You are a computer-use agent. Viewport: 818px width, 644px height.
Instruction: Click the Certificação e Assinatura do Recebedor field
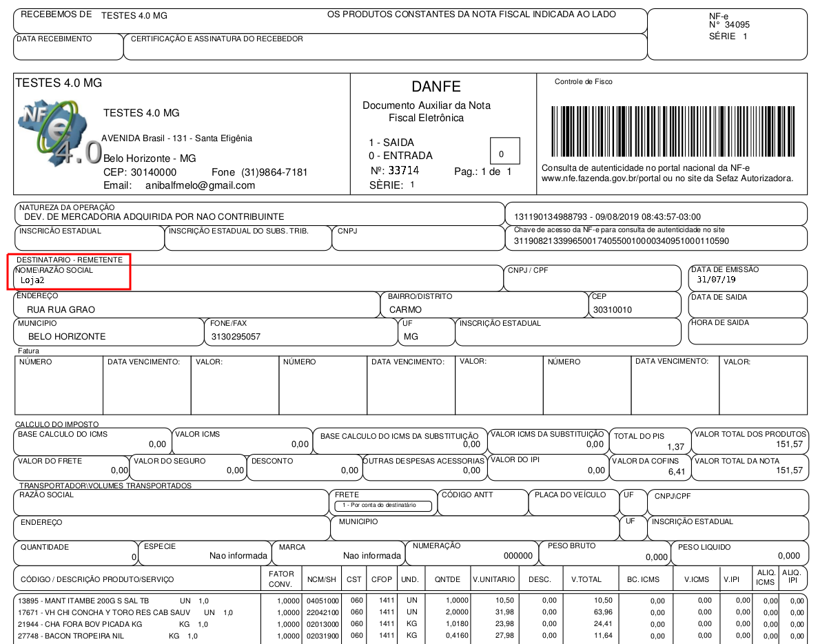tap(385, 47)
